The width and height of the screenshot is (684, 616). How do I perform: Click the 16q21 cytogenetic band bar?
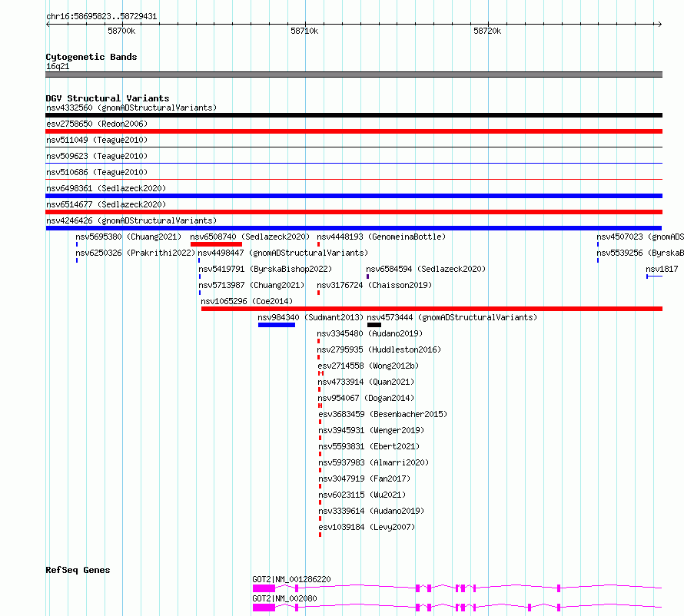pyautogui.click(x=354, y=75)
